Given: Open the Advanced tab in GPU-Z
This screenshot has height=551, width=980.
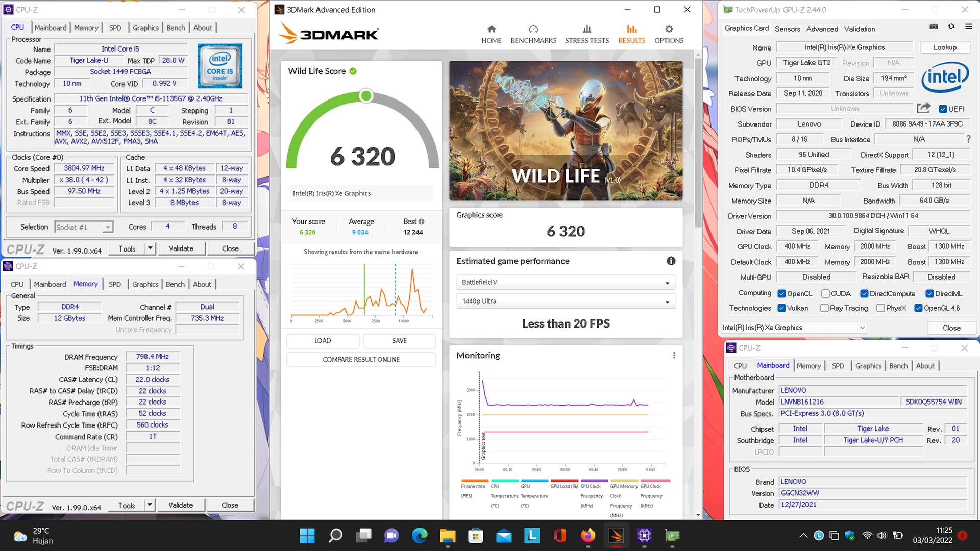Looking at the screenshot, I should coord(822,29).
